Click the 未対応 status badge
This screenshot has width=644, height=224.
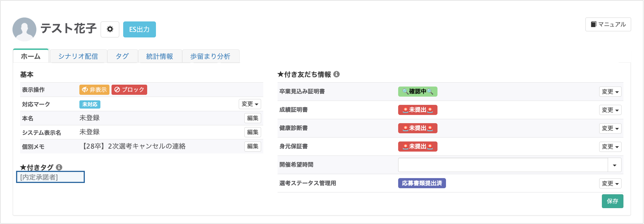pyautogui.click(x=90, y=104)
